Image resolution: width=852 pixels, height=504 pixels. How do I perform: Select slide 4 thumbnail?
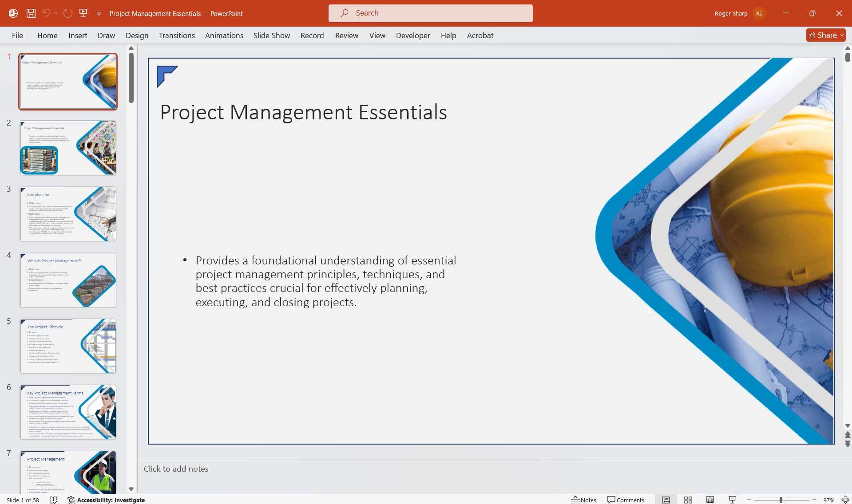pyautogui.click(x=67, y=280)
